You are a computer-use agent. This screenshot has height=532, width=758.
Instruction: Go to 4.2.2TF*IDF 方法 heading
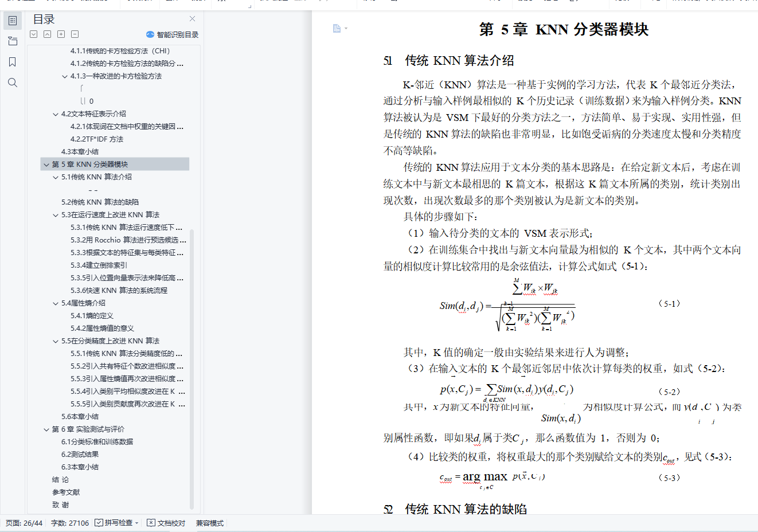97,139
